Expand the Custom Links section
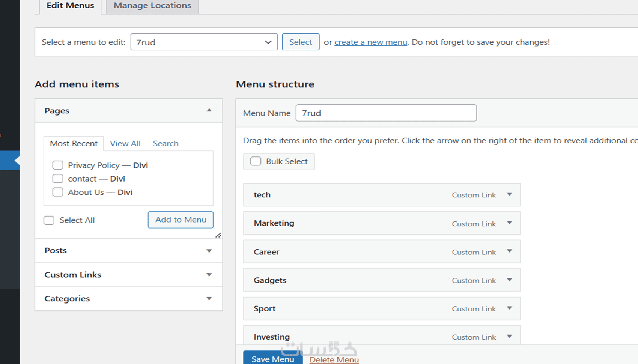638x364 pixels. click(209, 275)
